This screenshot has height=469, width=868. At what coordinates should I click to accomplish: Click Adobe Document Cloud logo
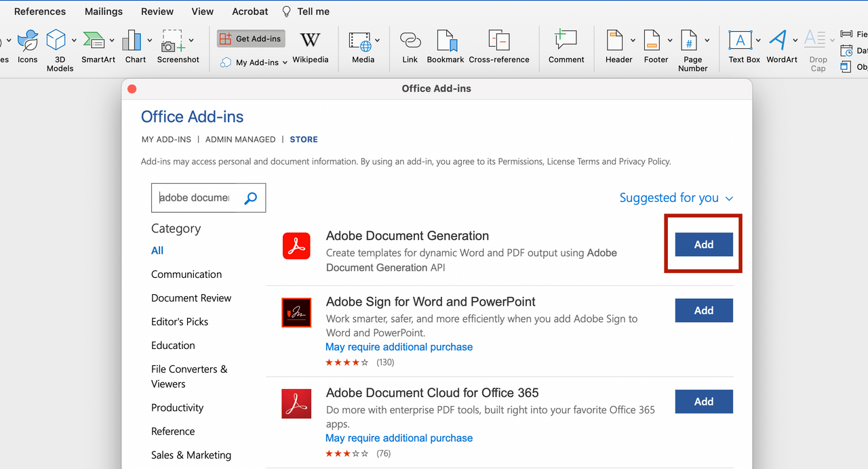296,403
